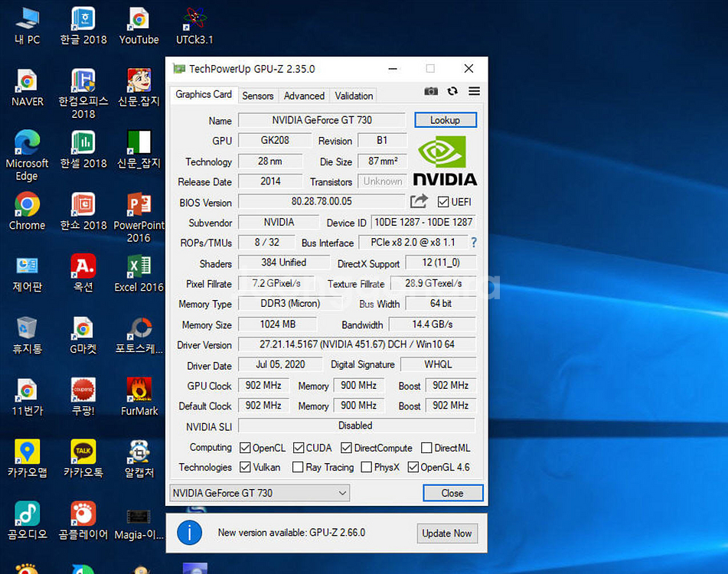728x574 pixels.
Task: Click the Shaders value 384 Unified
Action: click(x=284, y=263)
